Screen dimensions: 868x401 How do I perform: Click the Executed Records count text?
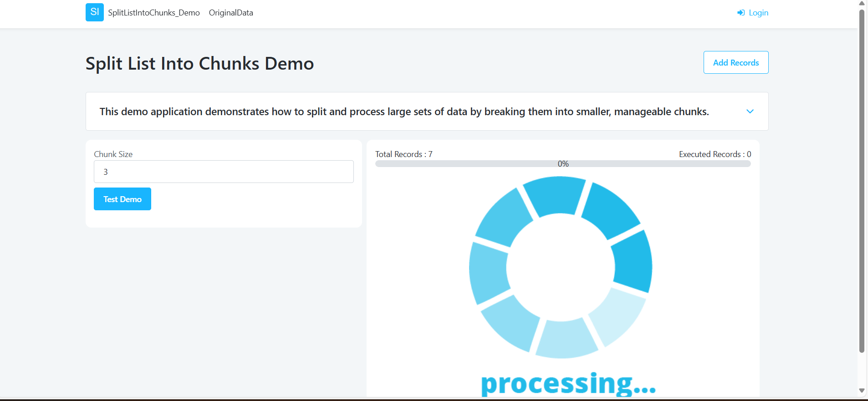click(715, 154)
